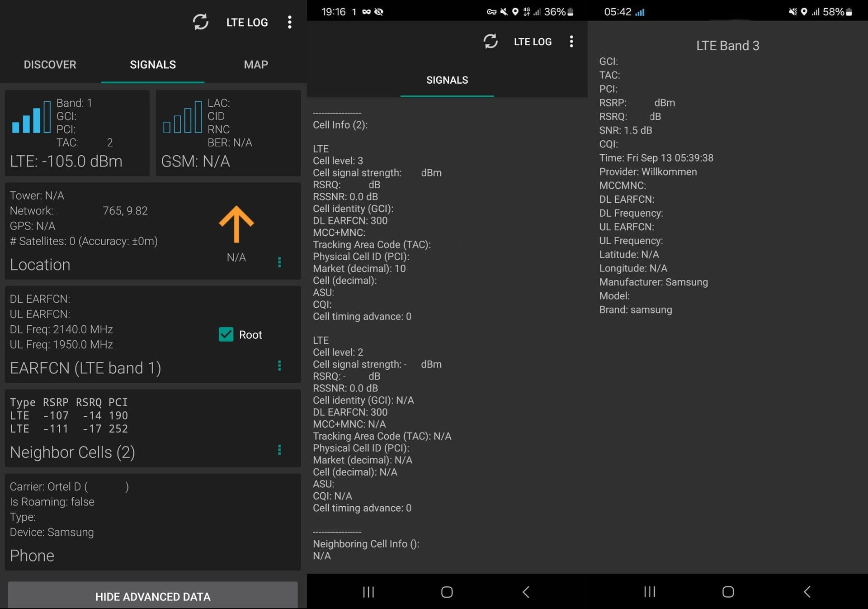
Task: Tap the refresh icon in the left panel
Action: (200, 22)
